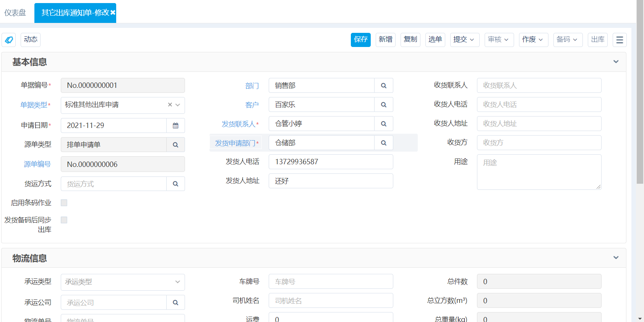Focus the 收货方 input field
The height and width of the screenshot is (322, 644).
coord(539,143)
